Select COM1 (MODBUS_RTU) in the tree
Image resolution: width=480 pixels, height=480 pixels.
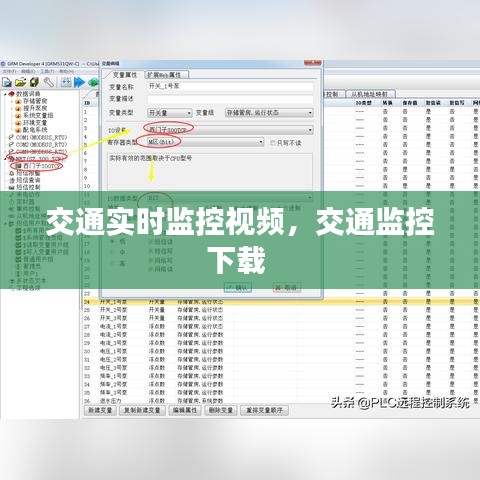point(41,137)
